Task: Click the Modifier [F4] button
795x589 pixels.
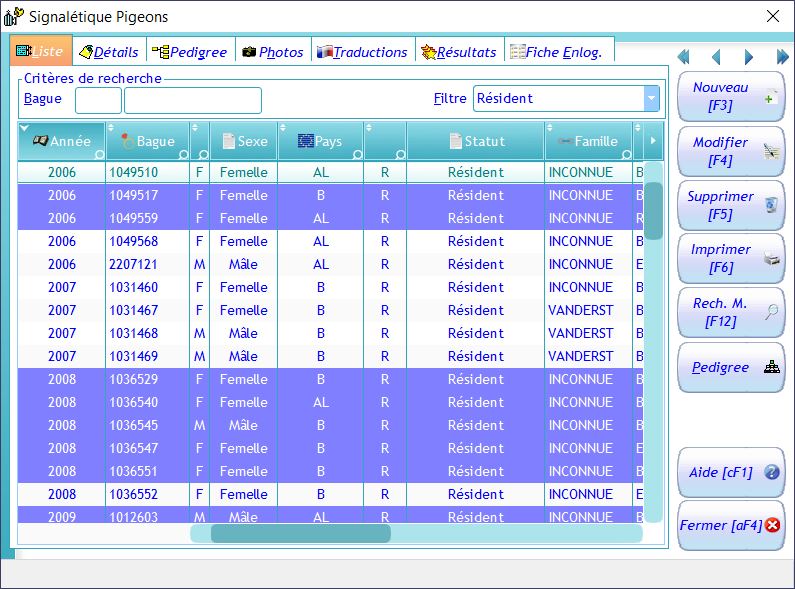Action: point(731,151)
